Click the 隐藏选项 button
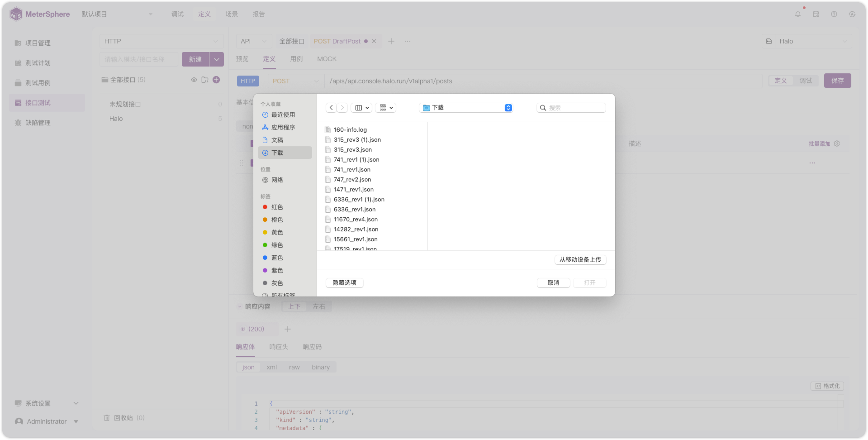868x440 pixels. coord(345,283)
